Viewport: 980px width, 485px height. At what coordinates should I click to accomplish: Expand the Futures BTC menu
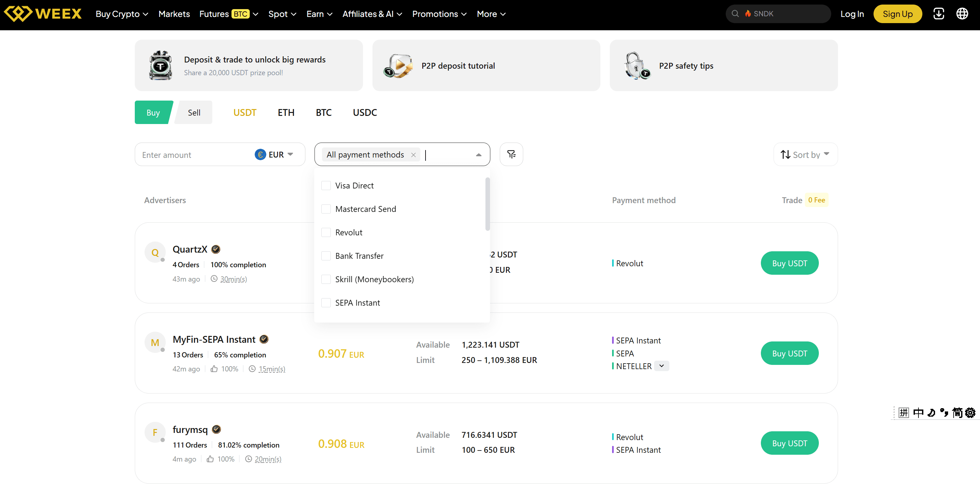click(229, 14)
